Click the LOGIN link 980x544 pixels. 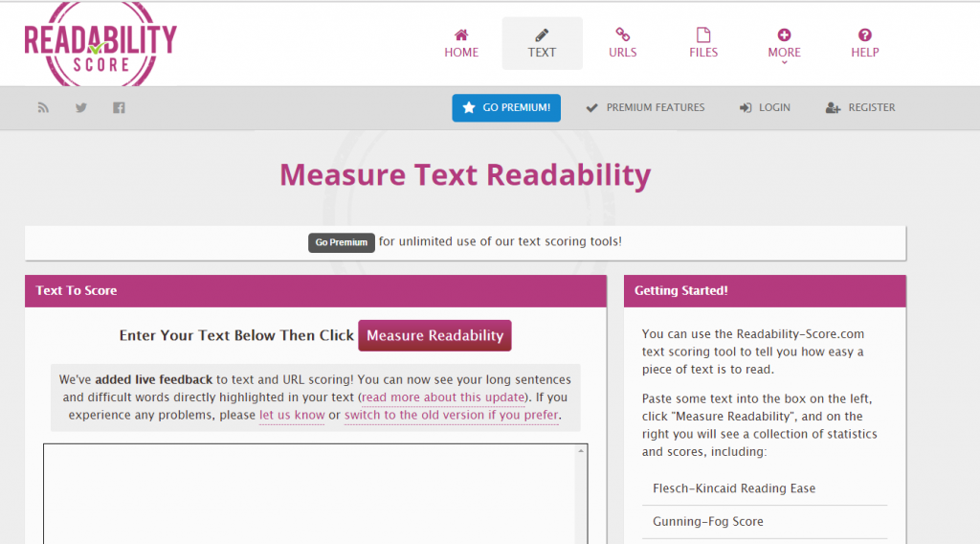coord(774,107)
